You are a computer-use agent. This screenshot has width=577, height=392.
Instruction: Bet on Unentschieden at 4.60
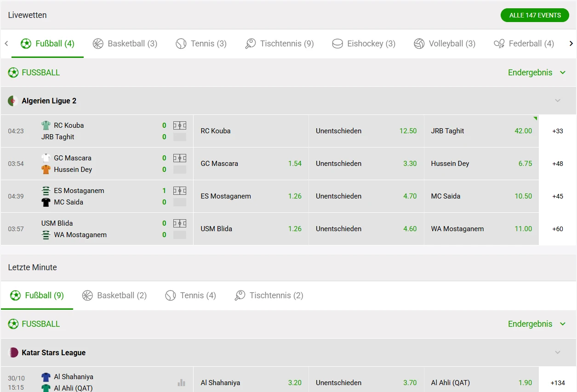pos(366,229)
